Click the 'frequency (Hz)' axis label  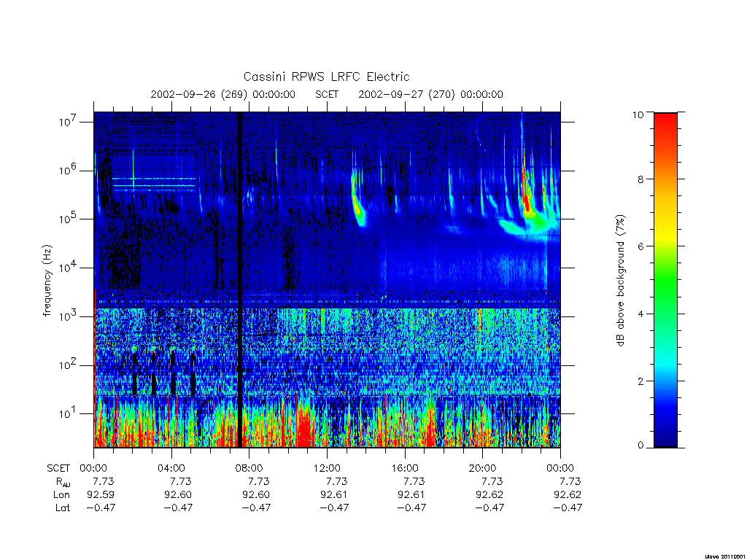(x=47, y=281)
